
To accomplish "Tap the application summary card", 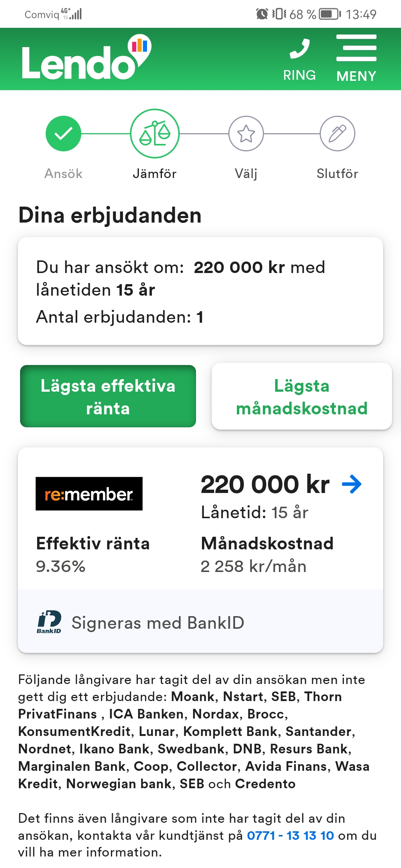I will pyautogui.click(x=200, y=291).
